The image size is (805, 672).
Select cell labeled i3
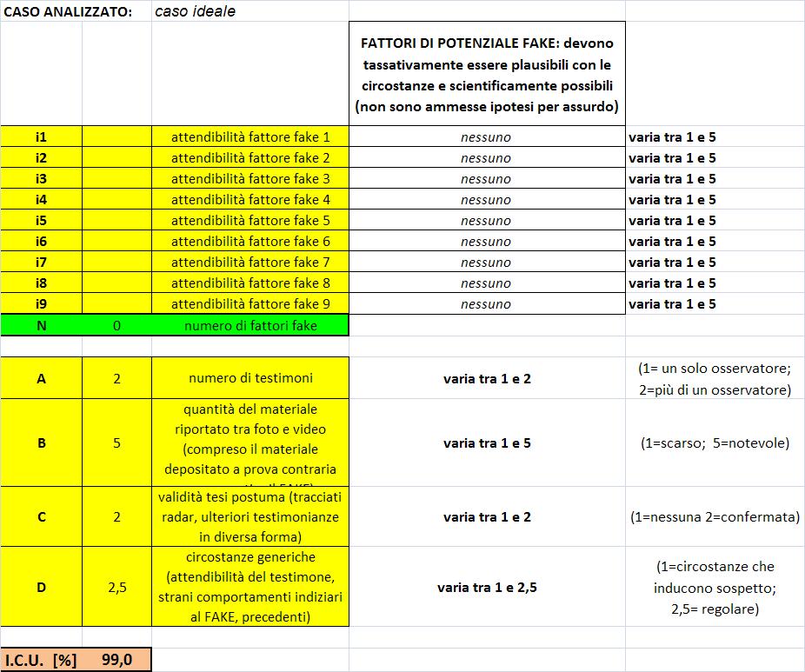point(41,179)
